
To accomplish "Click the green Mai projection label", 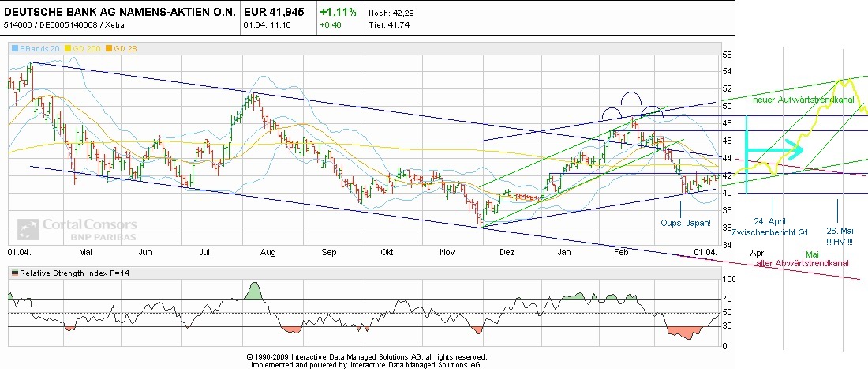I will 812,254.
